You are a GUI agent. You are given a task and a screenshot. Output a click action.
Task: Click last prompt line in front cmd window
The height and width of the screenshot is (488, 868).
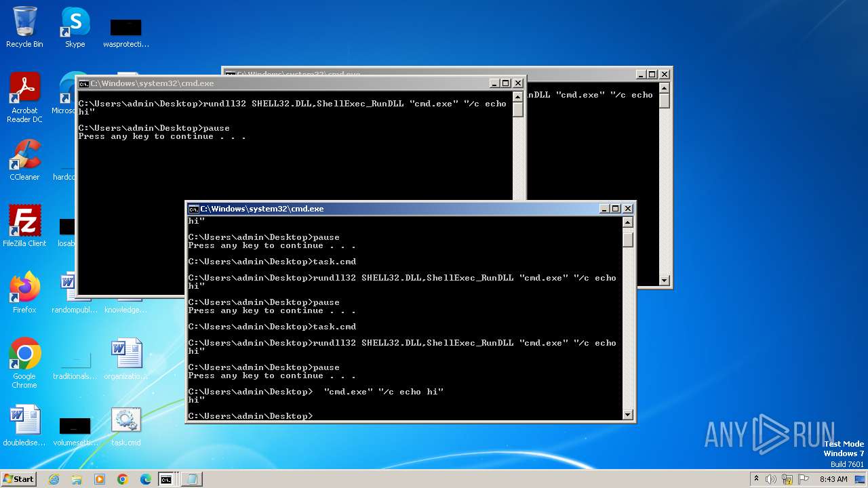pos(251,416)
